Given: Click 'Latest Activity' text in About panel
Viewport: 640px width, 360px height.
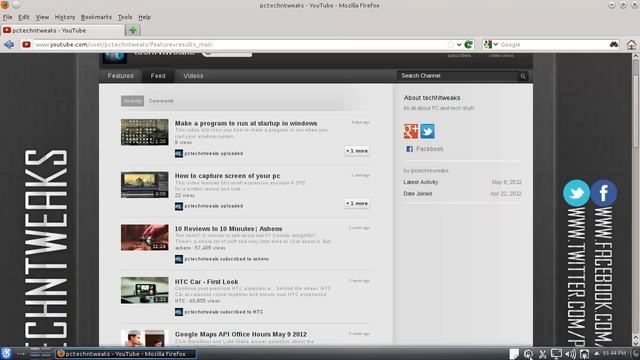Looking at the screenshot, I should pos(420,182).
